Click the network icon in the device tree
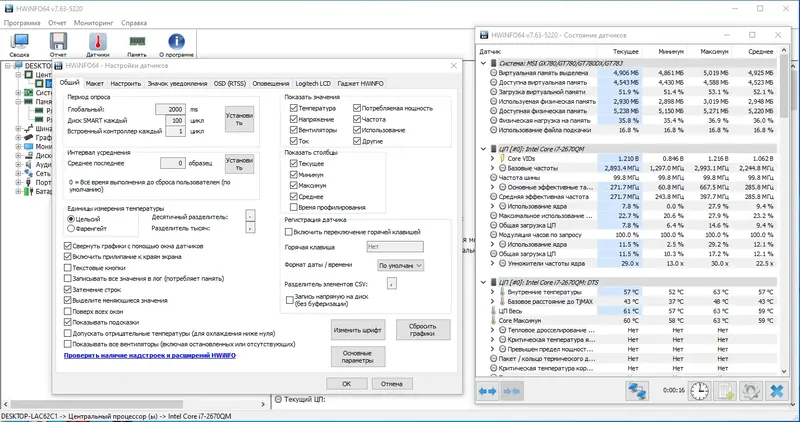 [29, 173]
